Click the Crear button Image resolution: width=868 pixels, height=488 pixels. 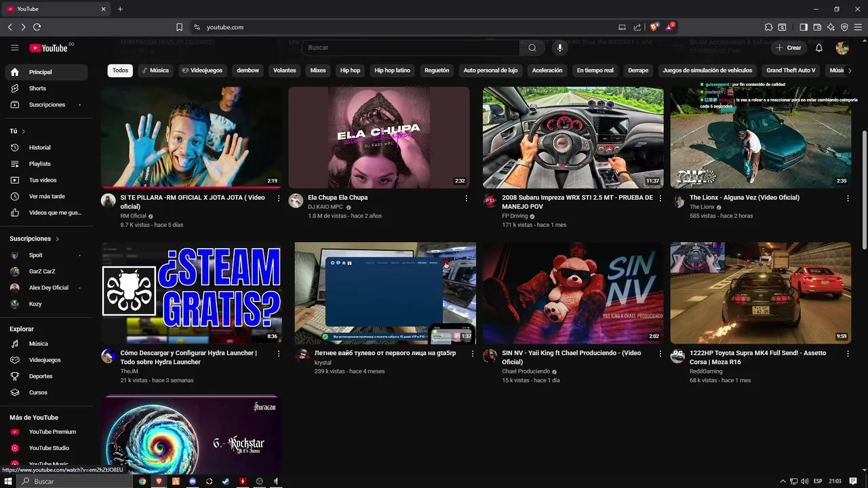tap(789, 47)
